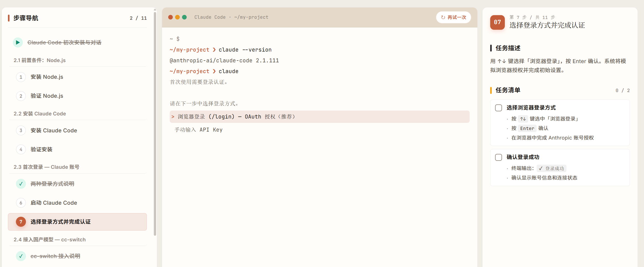644x267 pixels.
Task: Click the green checkmark beside 两种登录方式说明
Action: point(21,184)
